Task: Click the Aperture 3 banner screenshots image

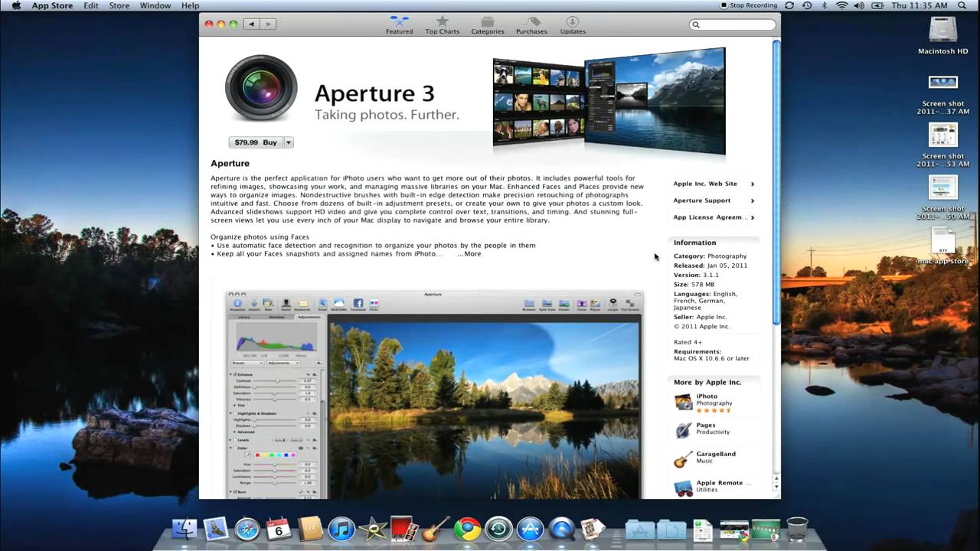Action: coord(609,101)
